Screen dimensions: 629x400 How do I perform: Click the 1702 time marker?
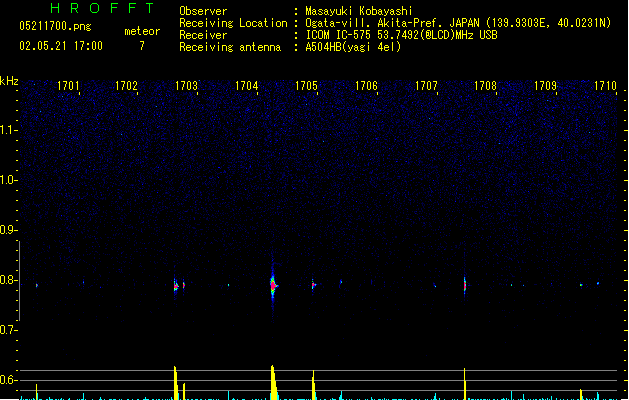pyautogui.click(x=126, y=86)
